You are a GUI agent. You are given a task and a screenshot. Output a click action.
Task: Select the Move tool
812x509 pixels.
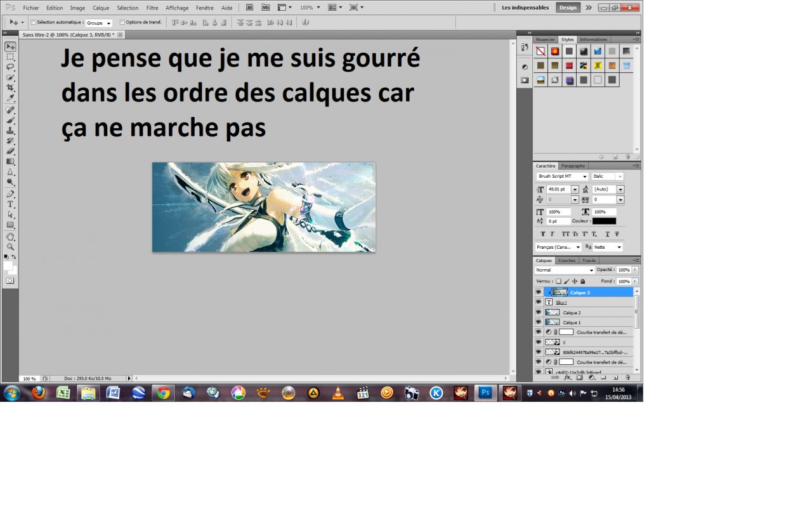click(10, 46)
